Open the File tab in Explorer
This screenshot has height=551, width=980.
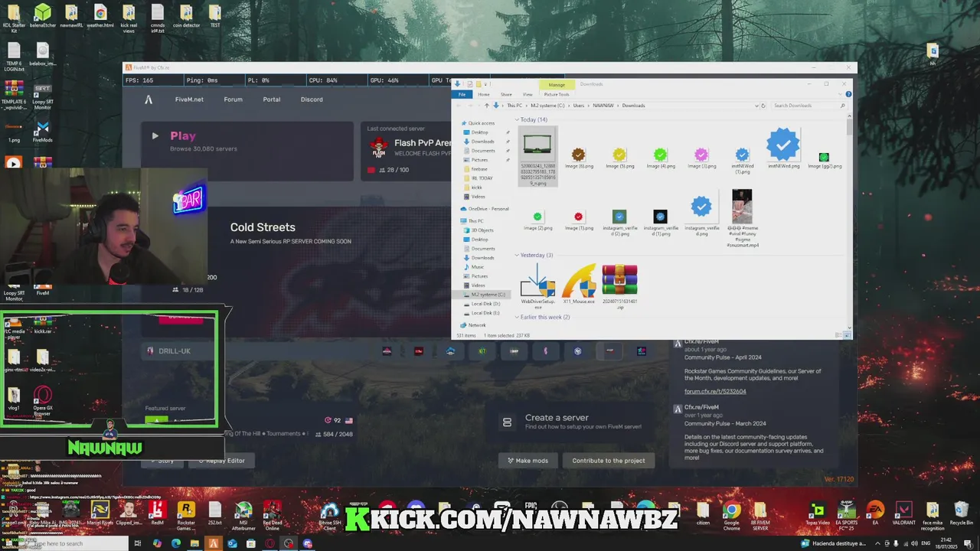tap(462, 94)
